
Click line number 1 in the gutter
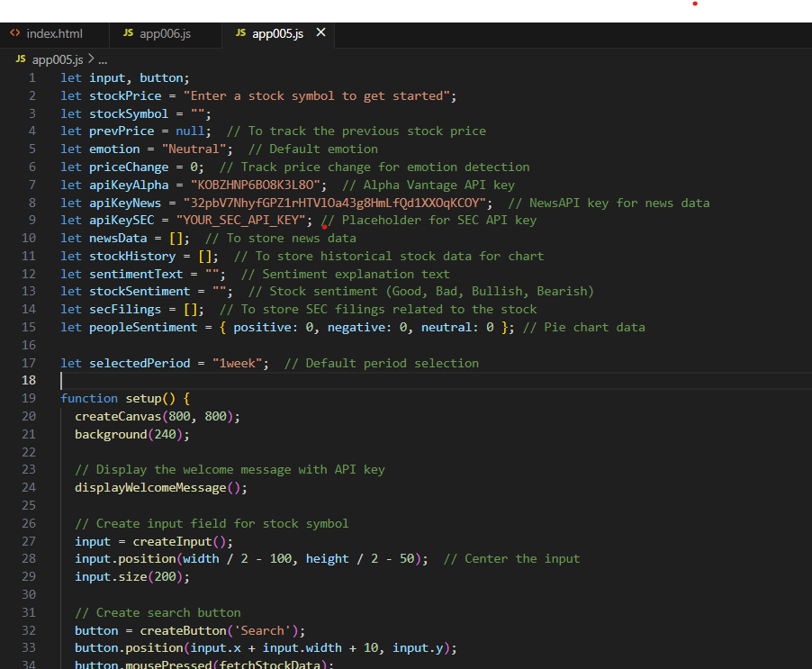(x=32, y=78)
